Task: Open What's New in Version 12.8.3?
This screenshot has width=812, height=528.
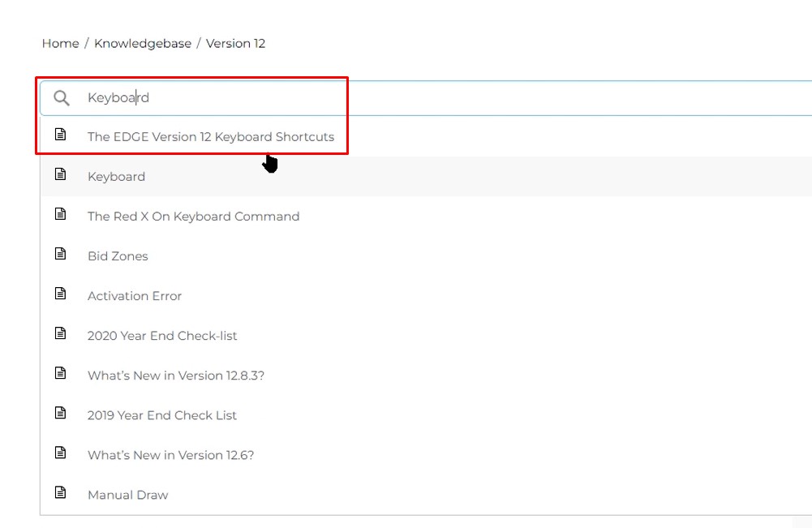Action: pos(176,376)
